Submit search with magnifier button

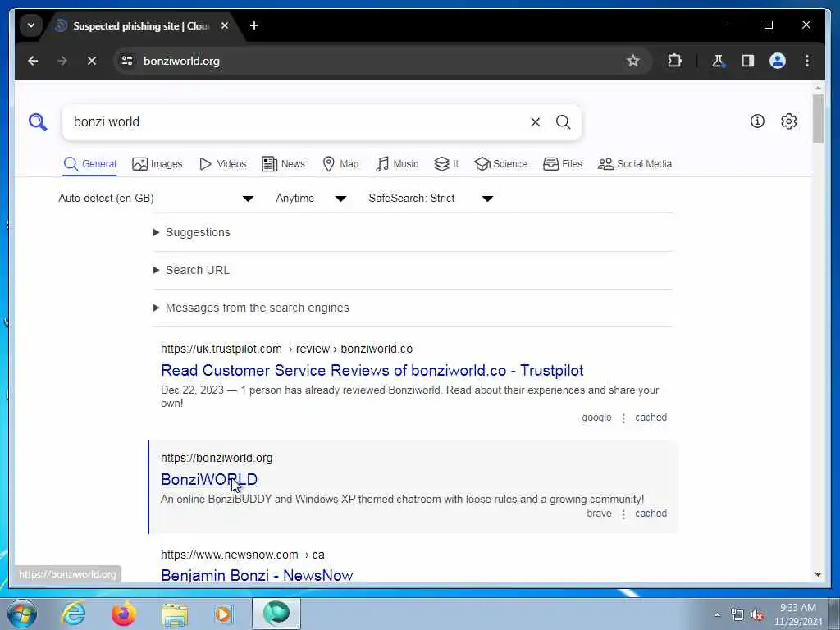(563, 122)
